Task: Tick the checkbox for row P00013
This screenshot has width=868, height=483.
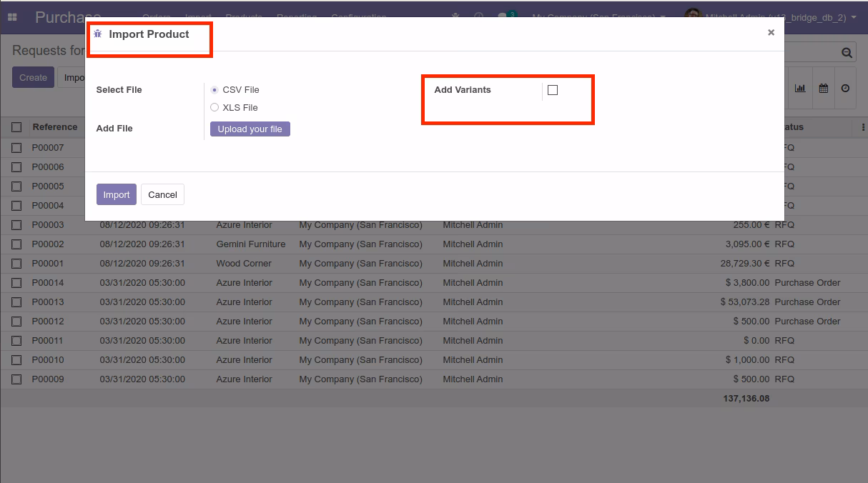Action: click(16, 302)
